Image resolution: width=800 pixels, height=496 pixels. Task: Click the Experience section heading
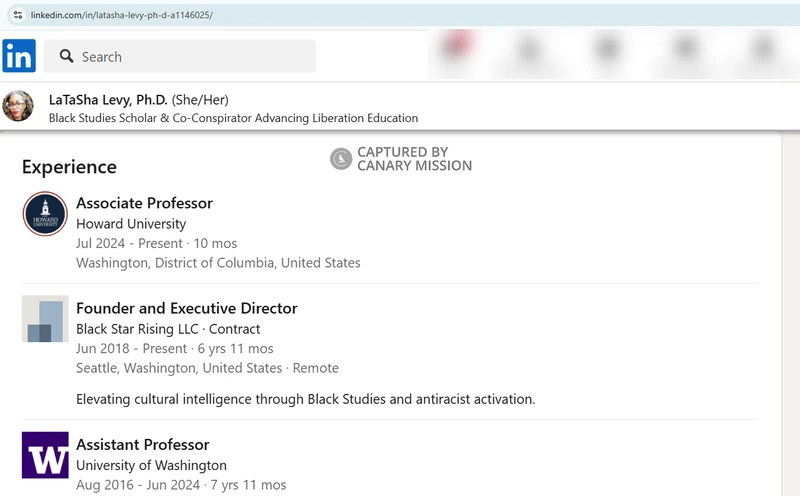[x=69, y=167]
